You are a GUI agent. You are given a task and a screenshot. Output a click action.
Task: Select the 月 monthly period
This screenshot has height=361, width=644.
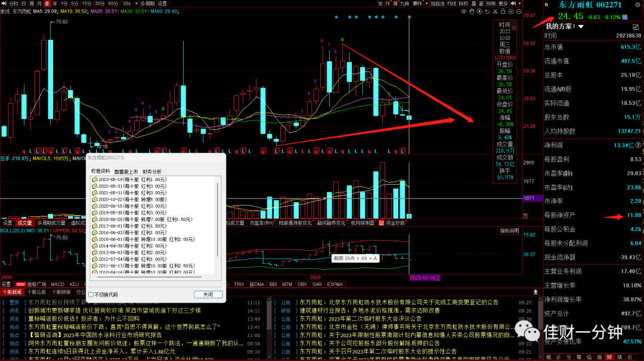(39, 4)
